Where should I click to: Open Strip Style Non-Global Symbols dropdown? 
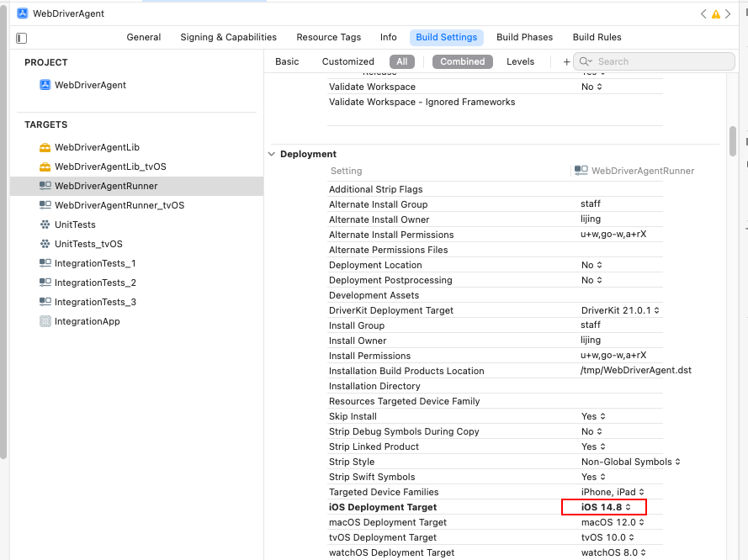(x=631, y=462)
